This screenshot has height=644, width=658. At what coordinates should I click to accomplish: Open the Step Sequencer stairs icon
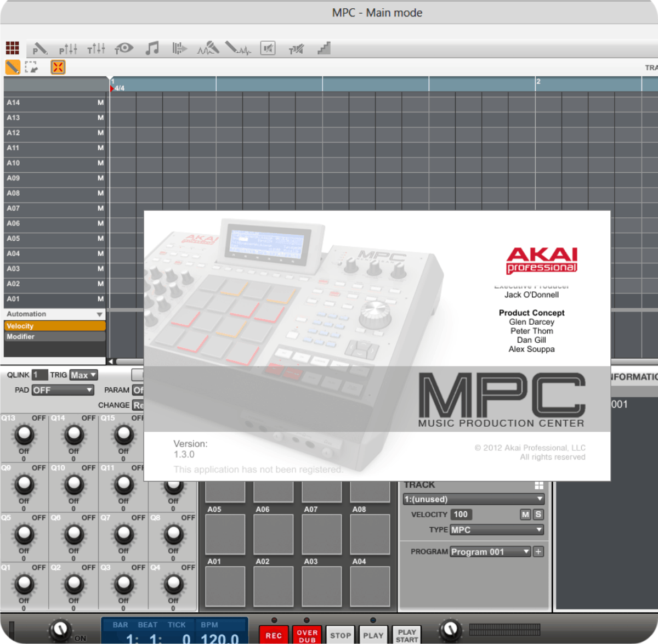pos(324,48)
